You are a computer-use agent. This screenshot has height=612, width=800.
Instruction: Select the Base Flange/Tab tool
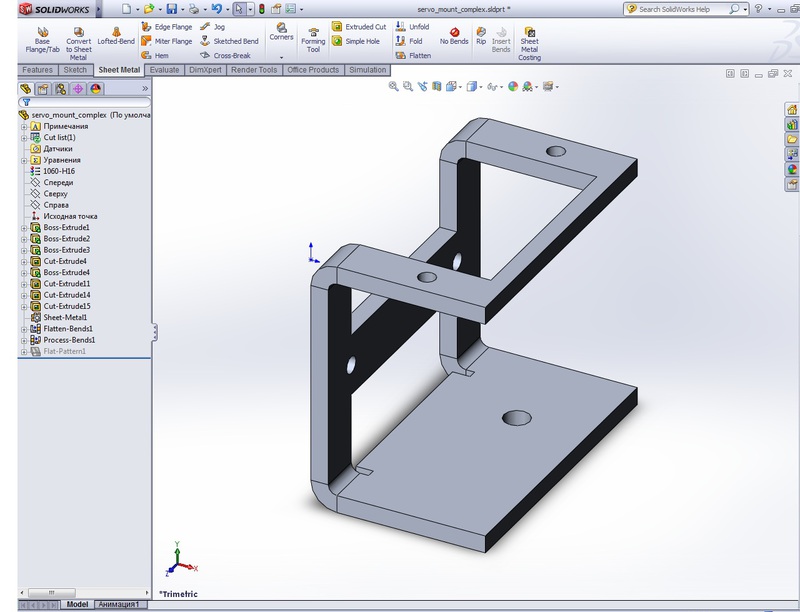[42, 40]
